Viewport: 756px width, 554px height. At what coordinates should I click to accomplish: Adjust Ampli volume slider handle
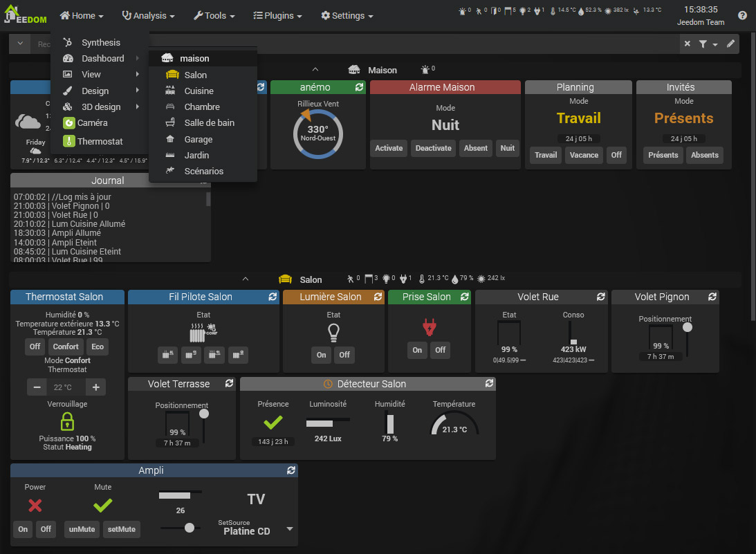(x=190, y=528)
